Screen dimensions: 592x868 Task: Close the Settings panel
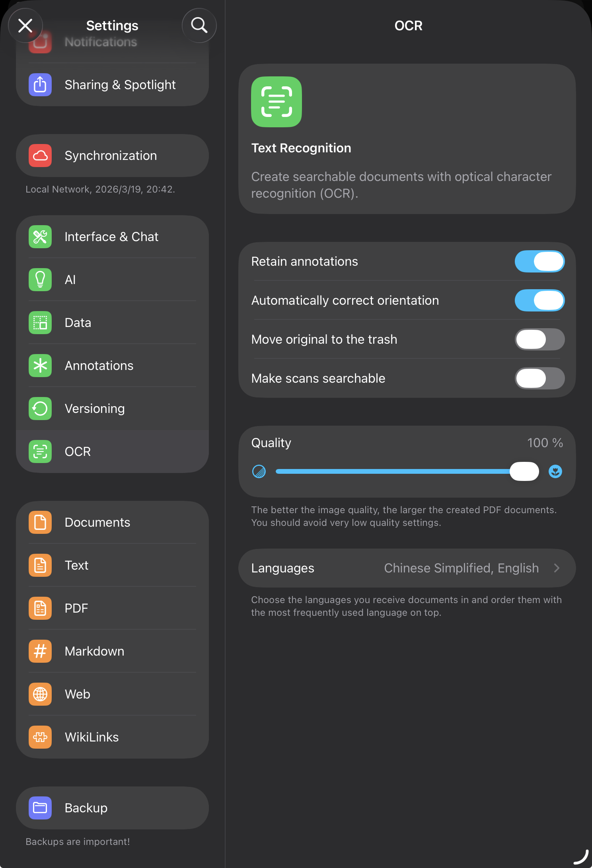click(x=25, y=26)
